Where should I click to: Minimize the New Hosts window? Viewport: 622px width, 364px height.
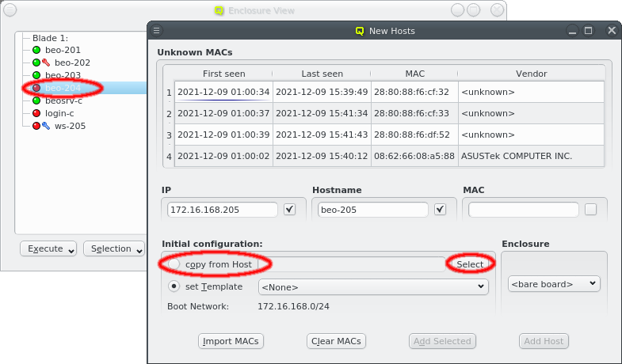coord(572,31)
